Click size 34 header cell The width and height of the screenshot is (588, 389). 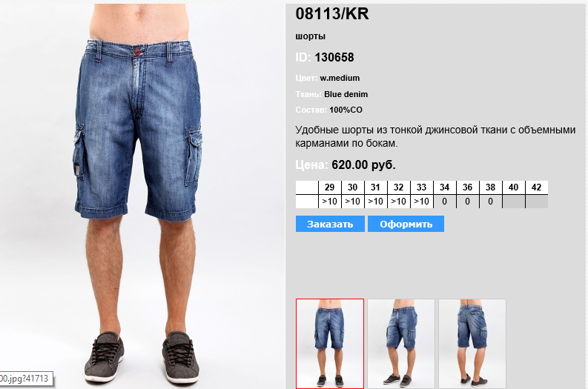[444, 187]
